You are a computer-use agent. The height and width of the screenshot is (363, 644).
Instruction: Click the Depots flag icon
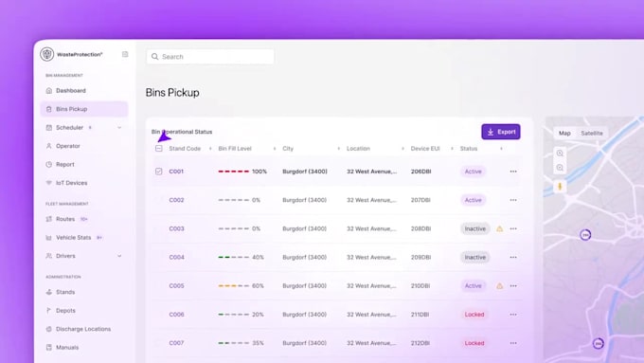49,311
